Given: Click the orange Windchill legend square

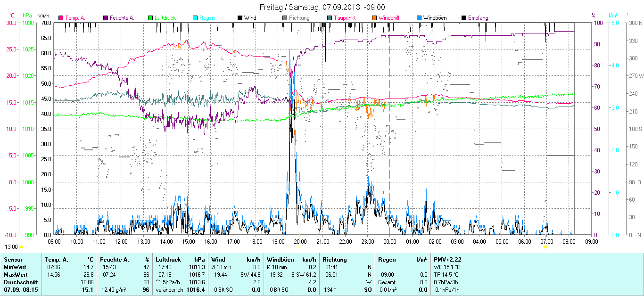Looking at the screenshot, I should click(374, 18).
